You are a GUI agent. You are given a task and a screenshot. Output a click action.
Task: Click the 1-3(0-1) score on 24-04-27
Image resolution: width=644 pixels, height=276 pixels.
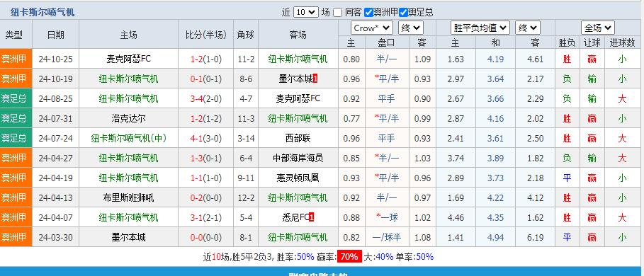pyautogui.click(x=205, y=158)
